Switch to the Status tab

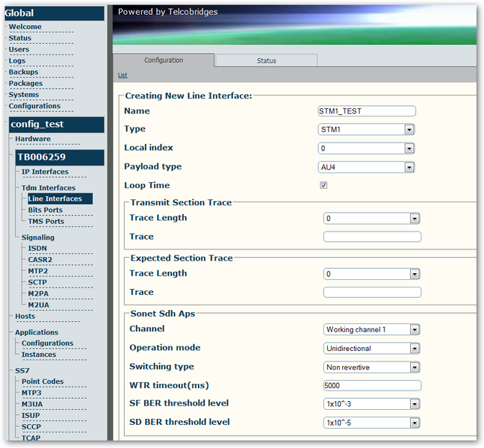pyautogui.click(x=267, y=60)
